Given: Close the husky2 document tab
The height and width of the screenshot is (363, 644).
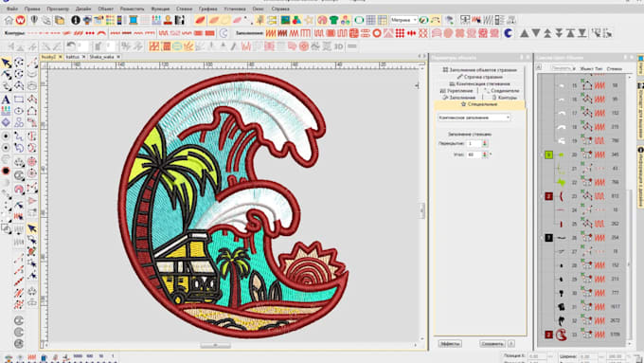Looking at the screenshot, I should pyautogui.click(x=60, y=57).
